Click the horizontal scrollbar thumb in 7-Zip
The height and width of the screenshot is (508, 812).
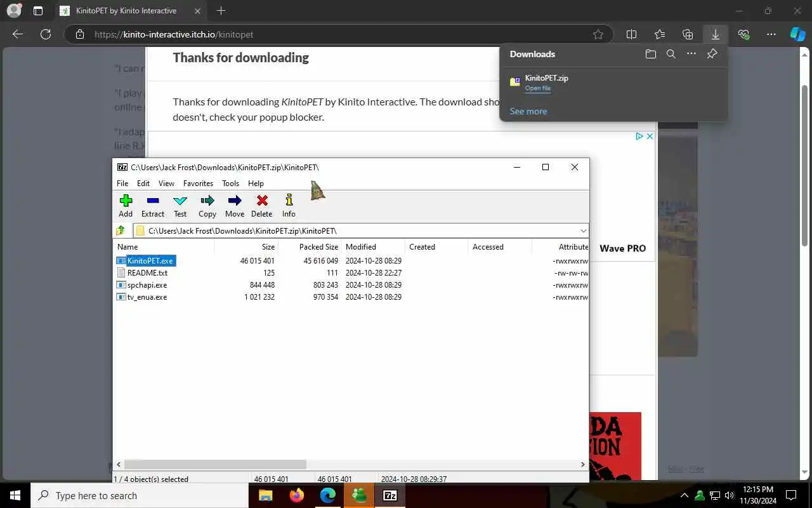(x=215, y=465)
